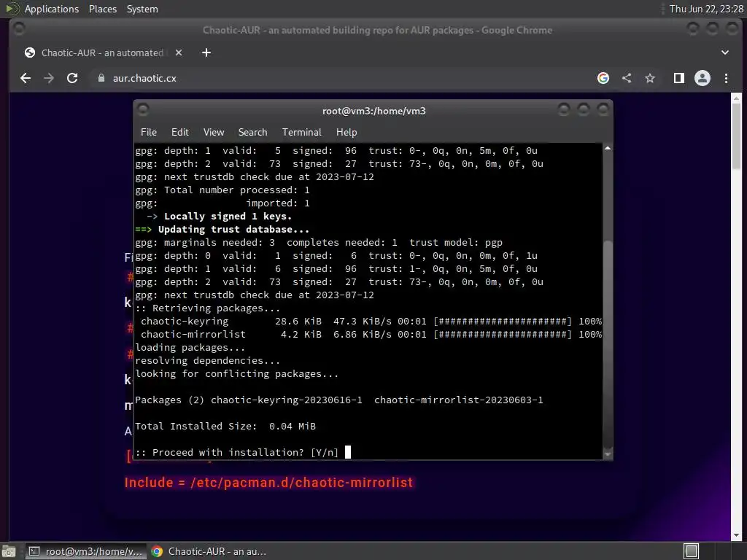This screenshot has width=747, height=560.
Task: Open a new Chrome tab
Action: 206,52
